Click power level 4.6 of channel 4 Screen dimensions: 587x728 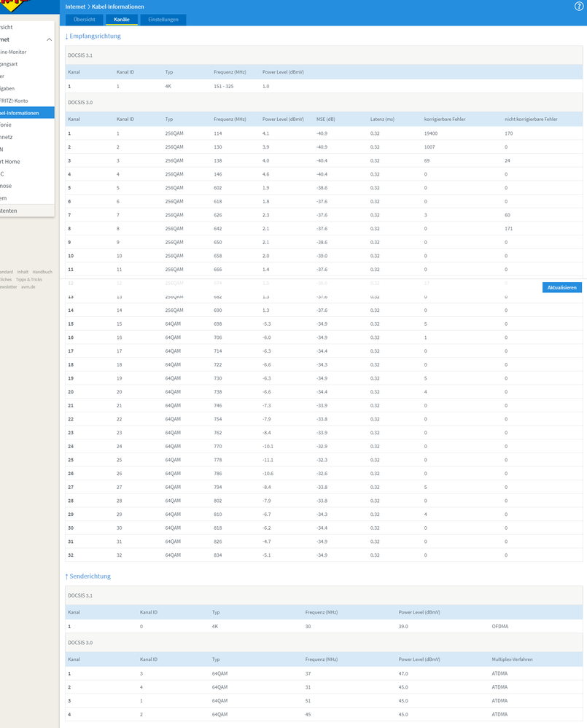tap(265, 174)
